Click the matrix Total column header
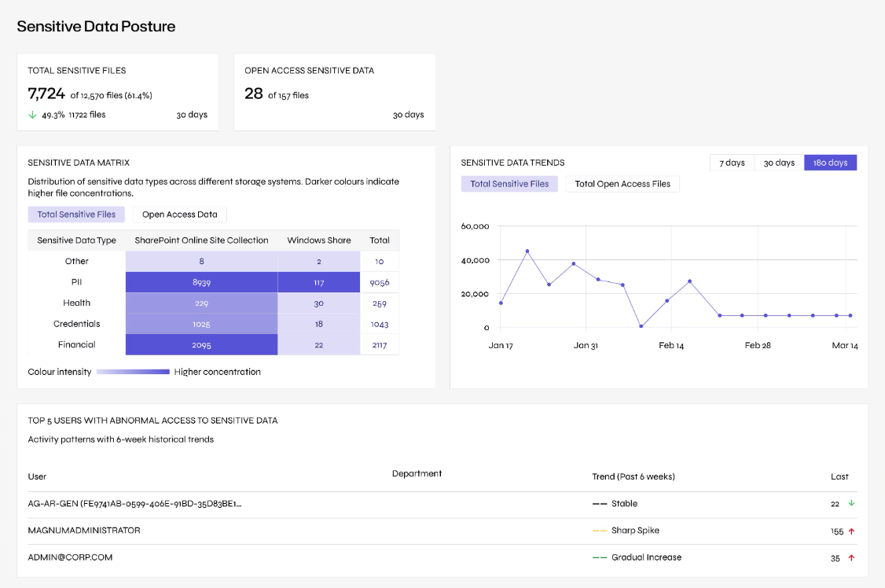This screenshot has height=588, width=885. pyautogui.click(x=380, y=241)
